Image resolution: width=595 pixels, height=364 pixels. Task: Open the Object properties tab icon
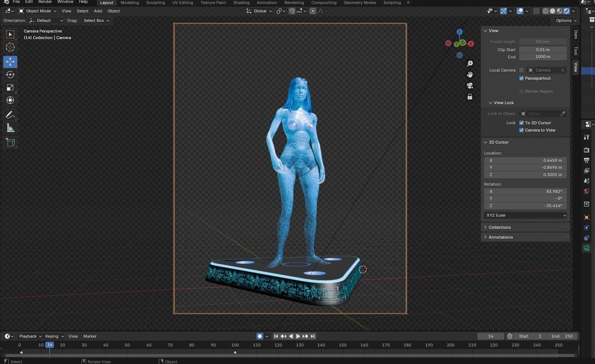587,217
